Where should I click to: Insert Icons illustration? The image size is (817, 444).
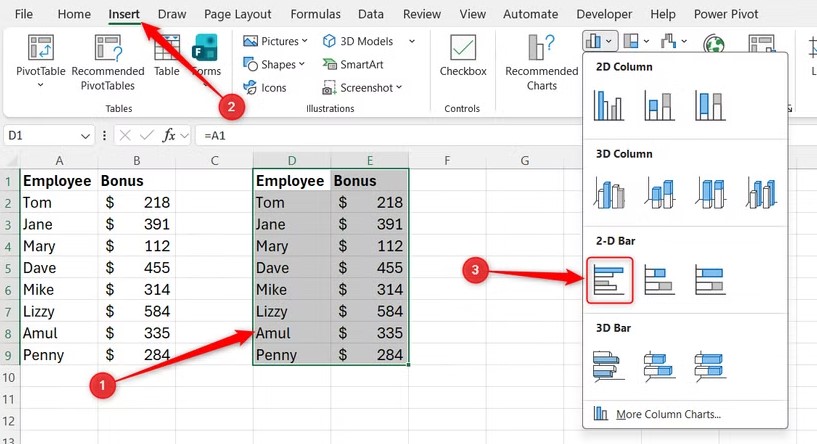tap(265, 88)
